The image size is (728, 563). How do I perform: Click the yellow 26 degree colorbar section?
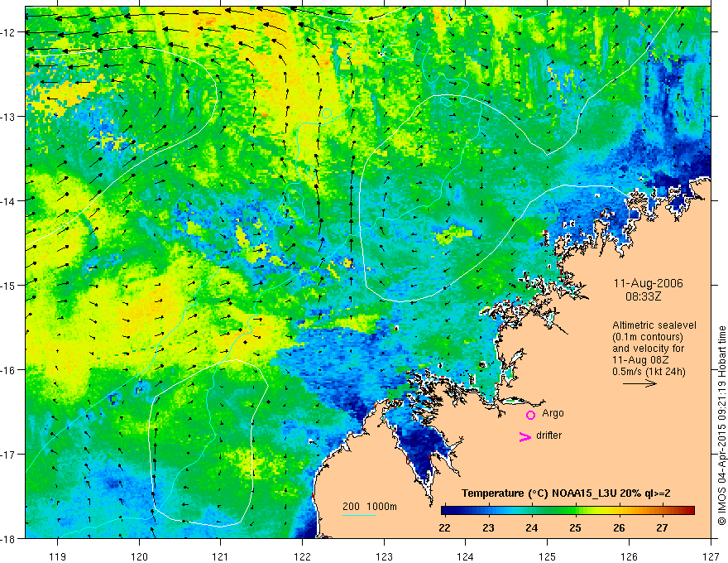point(619,510)
